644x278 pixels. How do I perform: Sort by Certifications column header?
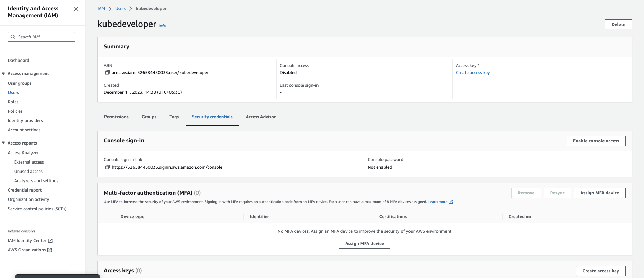click(393, 217)
